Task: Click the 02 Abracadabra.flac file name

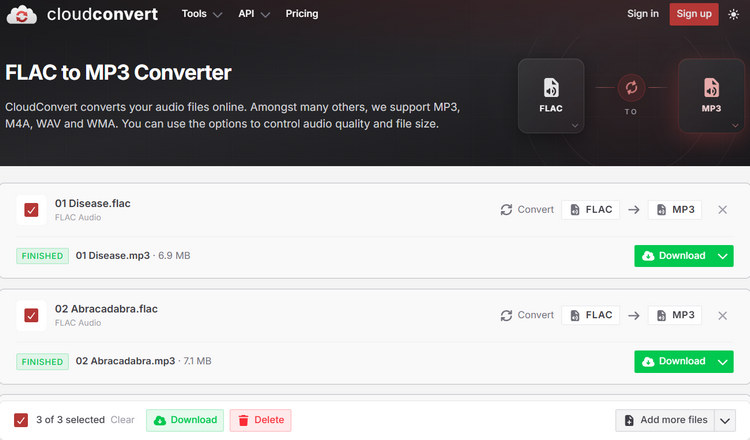Action: 106,309
